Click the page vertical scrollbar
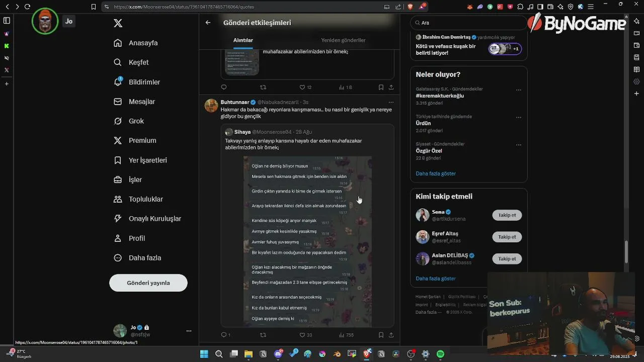Viewport: 644px width, 362px height. coord(626,251)
